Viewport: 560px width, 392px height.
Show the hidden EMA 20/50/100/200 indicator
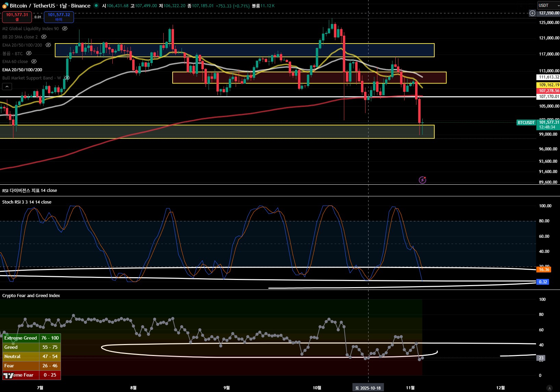click(48, 45)
